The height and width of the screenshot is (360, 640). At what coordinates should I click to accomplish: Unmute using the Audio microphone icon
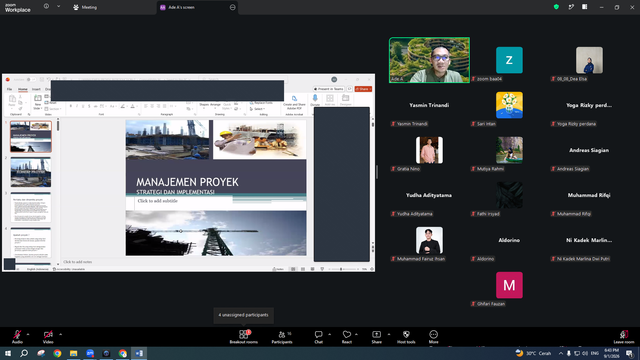point(17,334)
